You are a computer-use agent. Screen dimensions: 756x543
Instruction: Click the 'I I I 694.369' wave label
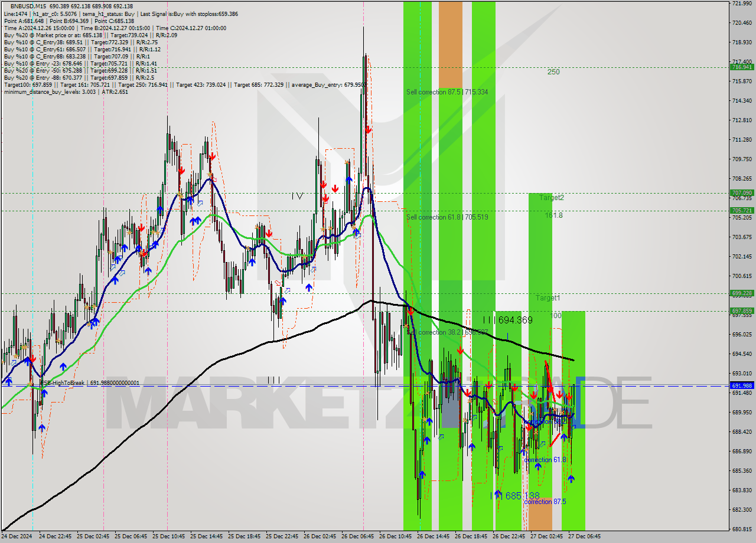507,320
